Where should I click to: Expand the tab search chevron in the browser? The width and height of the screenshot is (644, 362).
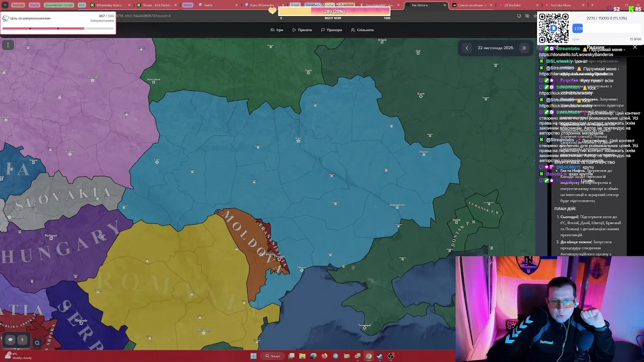point(6,5)
